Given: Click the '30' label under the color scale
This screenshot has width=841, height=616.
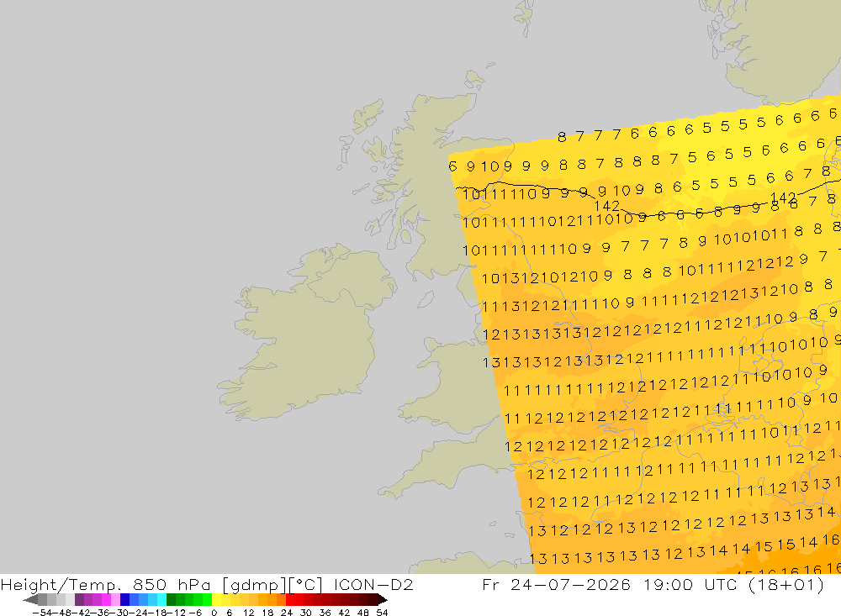Looking at the screenshot, I should coord(306,613).
